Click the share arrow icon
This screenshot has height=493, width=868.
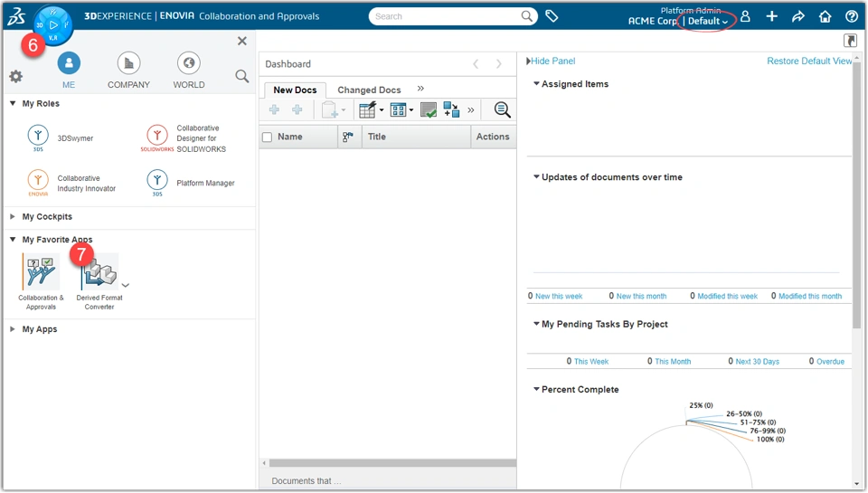pyautogui.click(x=797, y=16)
